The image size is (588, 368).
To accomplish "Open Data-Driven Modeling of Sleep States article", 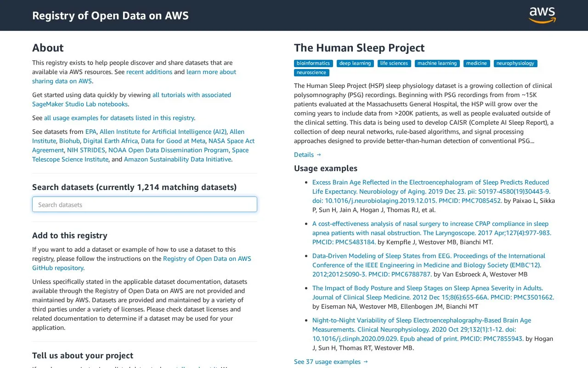I will pos(429,265).
